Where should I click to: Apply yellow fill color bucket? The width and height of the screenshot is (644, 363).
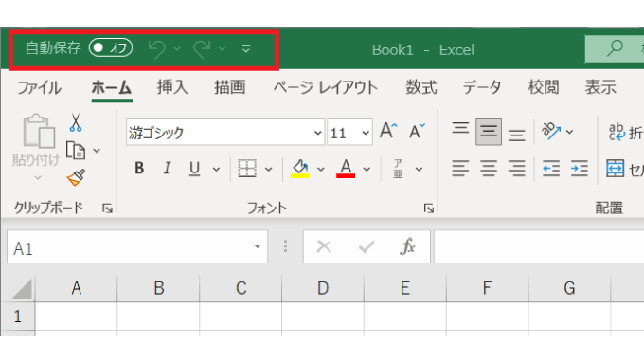pyautogui.click(x=300, y=169)
